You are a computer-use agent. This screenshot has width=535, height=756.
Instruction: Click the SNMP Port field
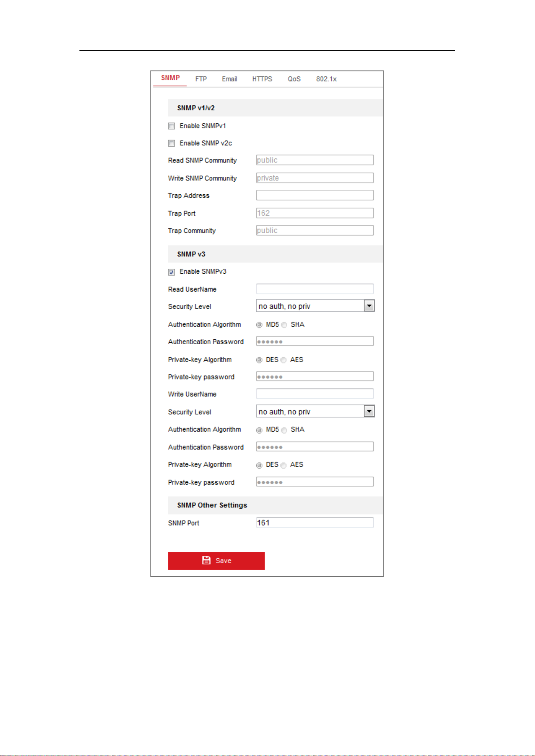(315, 523)
